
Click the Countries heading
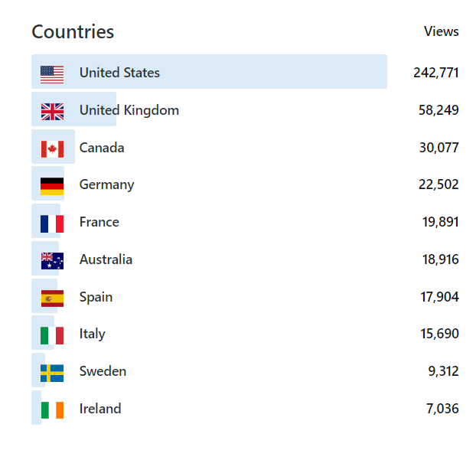pos(73,32)
